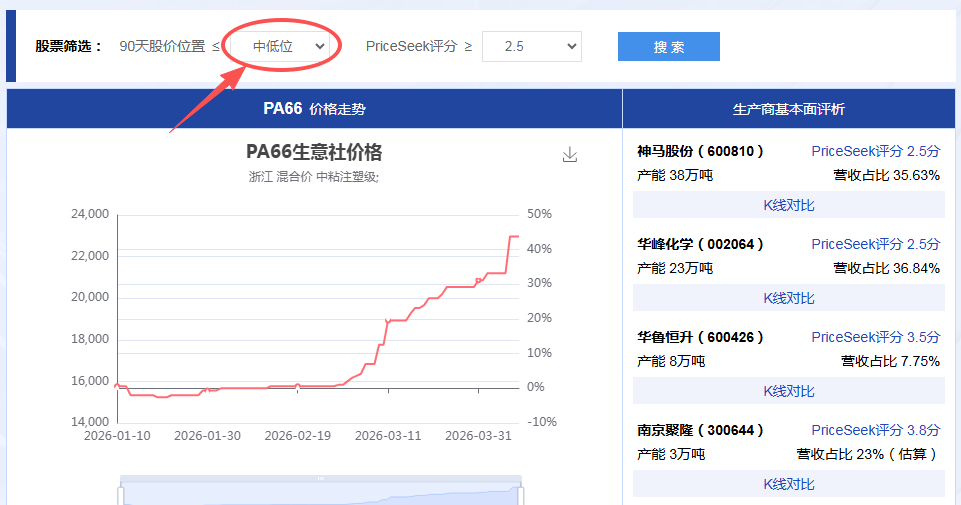The height and width of the screenshot is (505, 961).
Task: Click the 2026-01-10 axis date label
Action: coord(117,436)
